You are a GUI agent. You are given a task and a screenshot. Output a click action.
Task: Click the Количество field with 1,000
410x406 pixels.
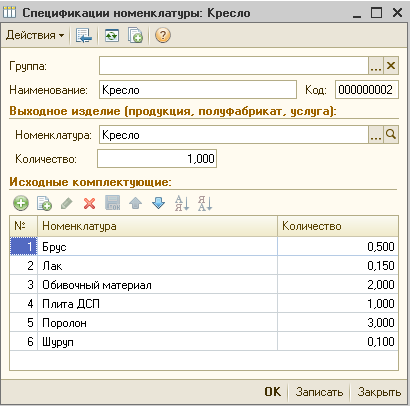(157, 158)
